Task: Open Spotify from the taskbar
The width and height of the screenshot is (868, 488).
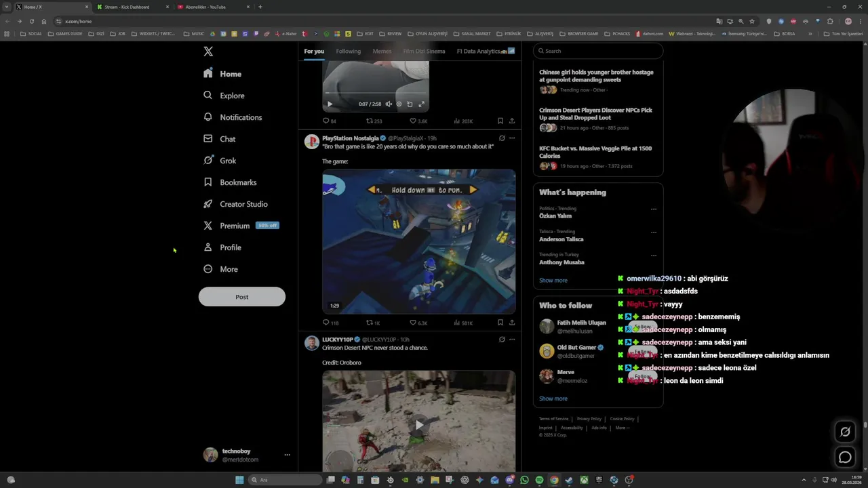Action: pyautogui.click(x=539, y=480)
